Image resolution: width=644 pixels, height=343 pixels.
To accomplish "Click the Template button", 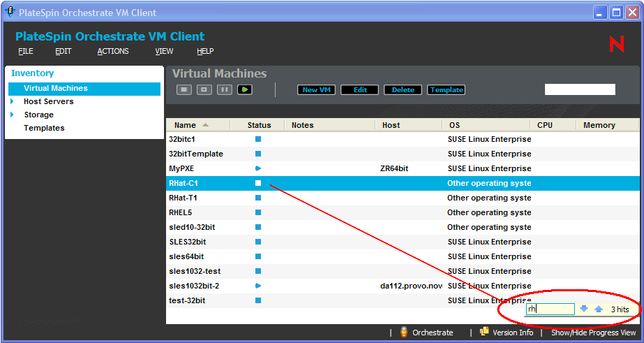I will [x=447, y=89].
